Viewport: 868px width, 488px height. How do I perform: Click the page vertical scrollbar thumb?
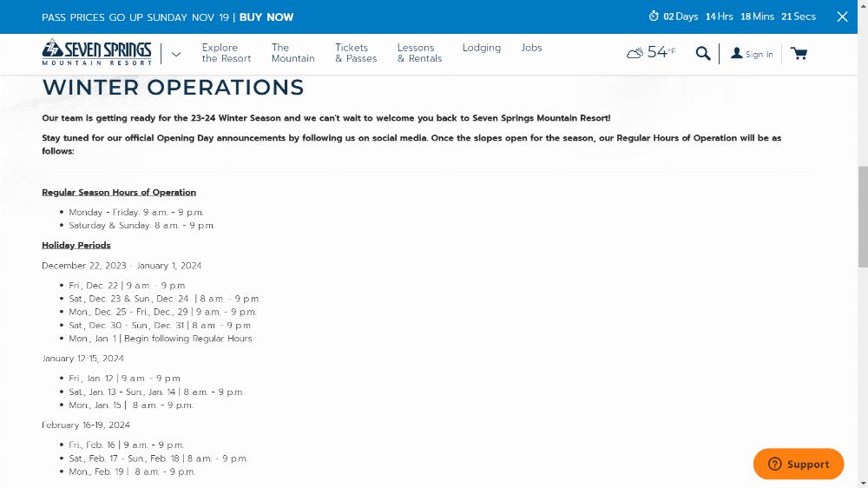pyautogui.click(x=863, y=216)
